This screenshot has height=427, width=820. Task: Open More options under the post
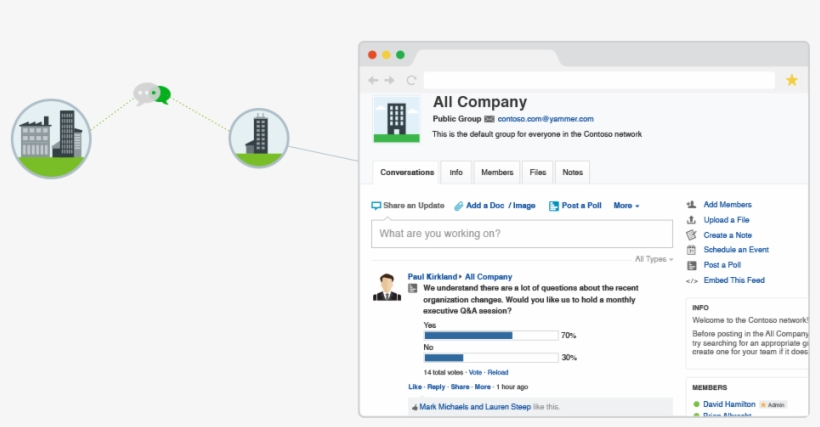point(482,387)
